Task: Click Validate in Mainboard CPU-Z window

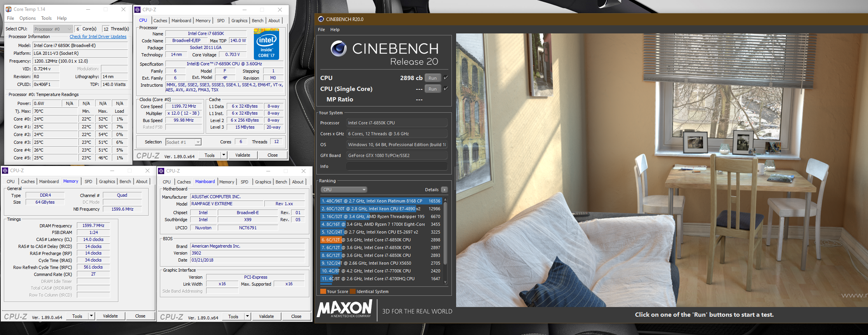Action: 266,316
